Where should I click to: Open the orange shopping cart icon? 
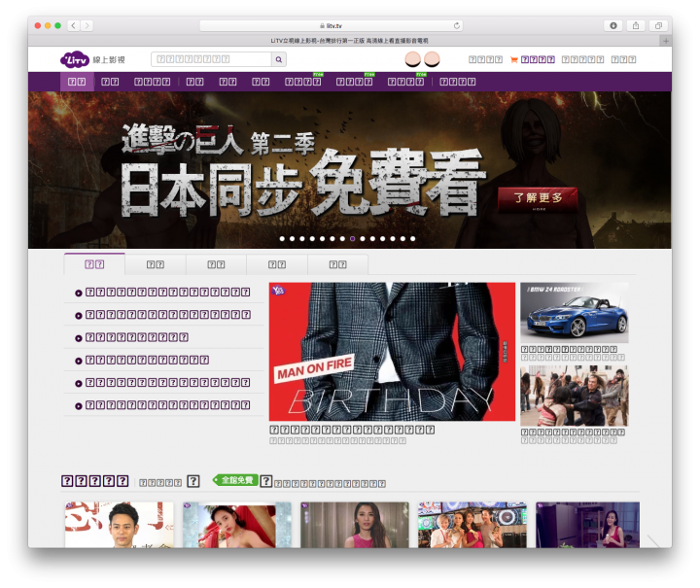(514, 60)
